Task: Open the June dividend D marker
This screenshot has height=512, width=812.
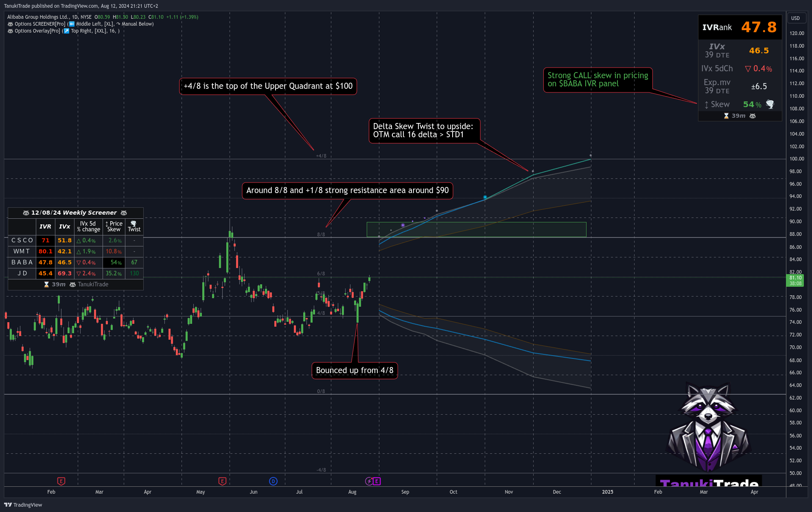Action: (273, 481)
